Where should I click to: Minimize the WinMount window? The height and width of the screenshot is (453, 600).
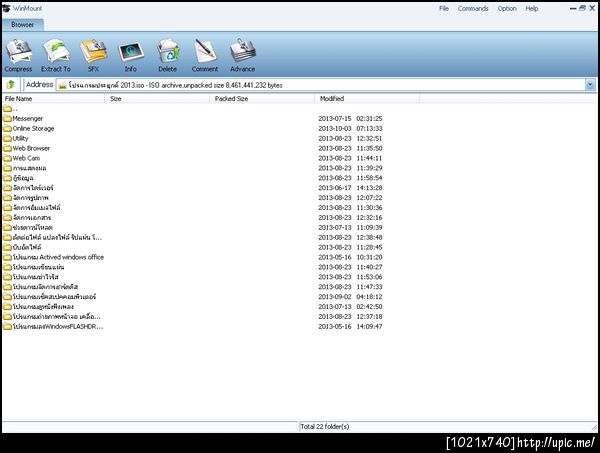coord(573,8)
